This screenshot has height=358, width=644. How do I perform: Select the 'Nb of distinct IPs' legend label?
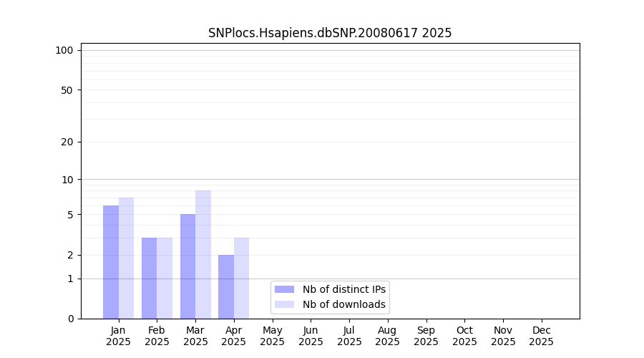(343, 289)
